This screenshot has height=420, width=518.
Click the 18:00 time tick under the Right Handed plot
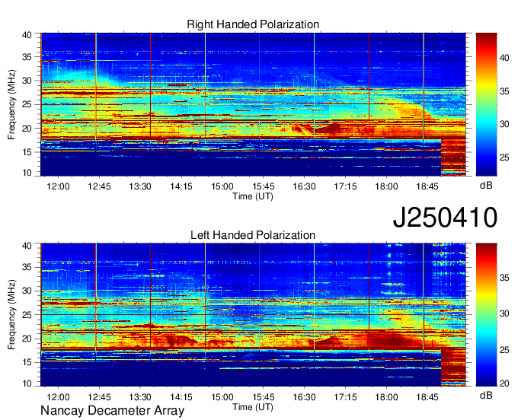pyautogui.click(x=386, y=186)
